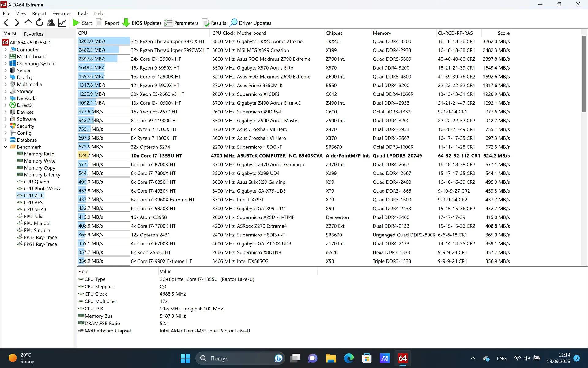Image resolution: width=588 pixels, height=368 pixels.
Task: Select the 32x Ryzen Threadripper 3970X HT row
Action: click(294, 41)
